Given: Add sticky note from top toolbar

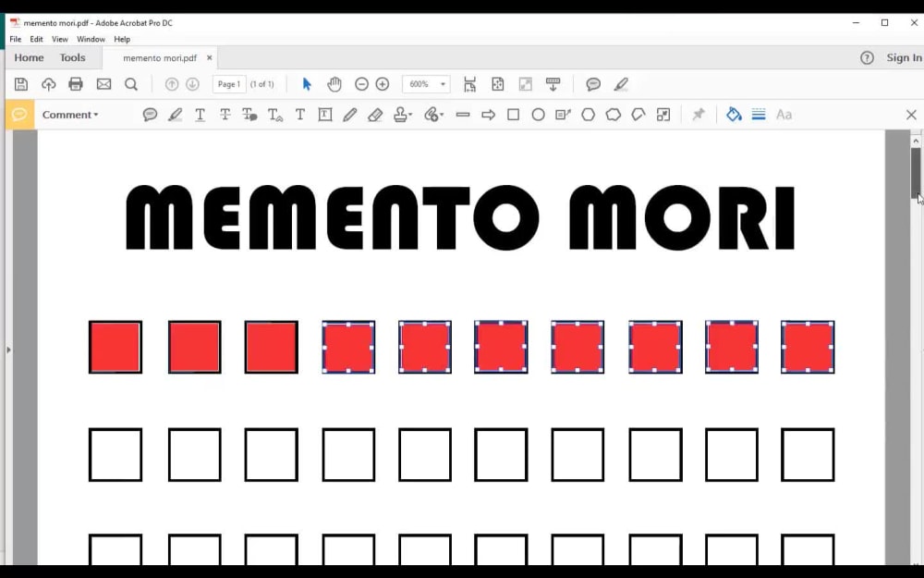Looking at the screenshot, I should [593, 84].
